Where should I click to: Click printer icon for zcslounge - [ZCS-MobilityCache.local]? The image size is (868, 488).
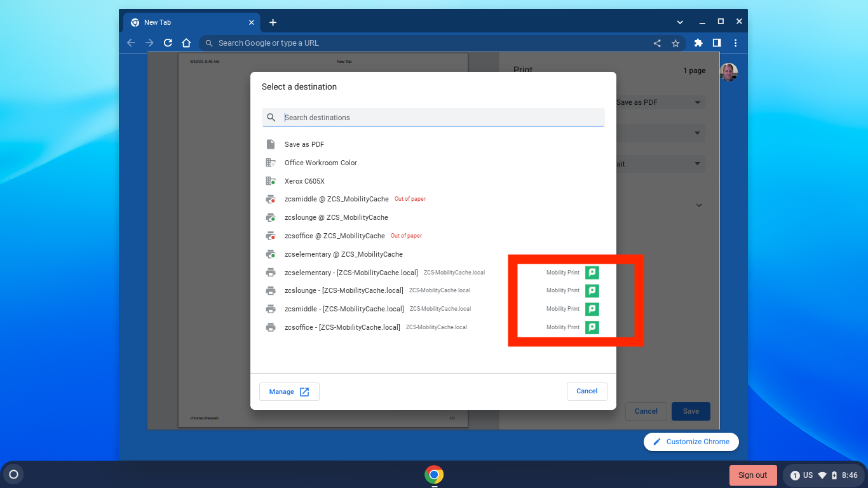271,290
